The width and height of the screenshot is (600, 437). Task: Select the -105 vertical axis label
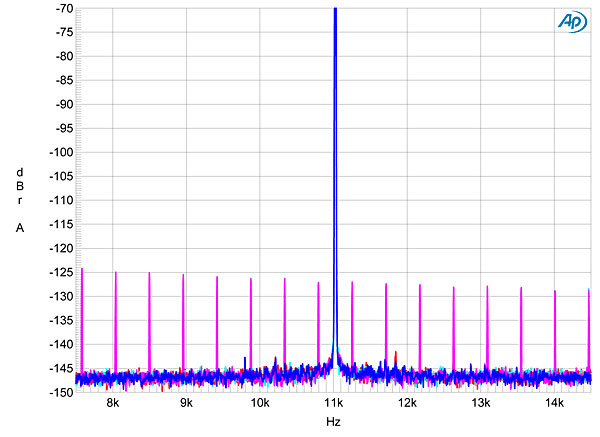[61, 176]
